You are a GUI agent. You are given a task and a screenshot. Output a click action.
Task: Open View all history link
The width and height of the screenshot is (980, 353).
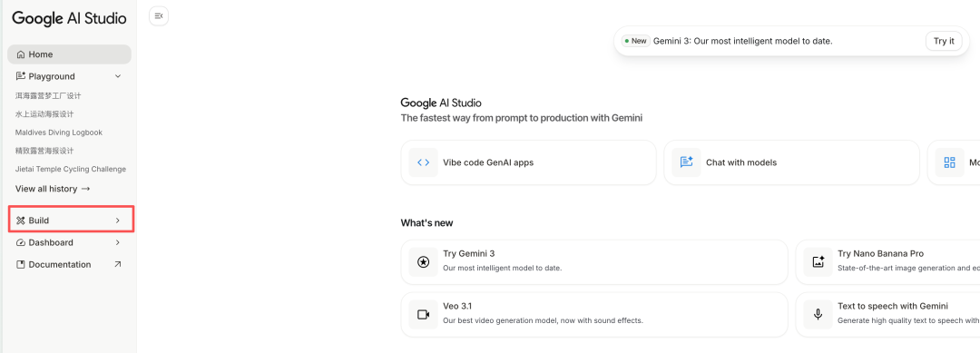pyautogui.click(x=53, y=189)
